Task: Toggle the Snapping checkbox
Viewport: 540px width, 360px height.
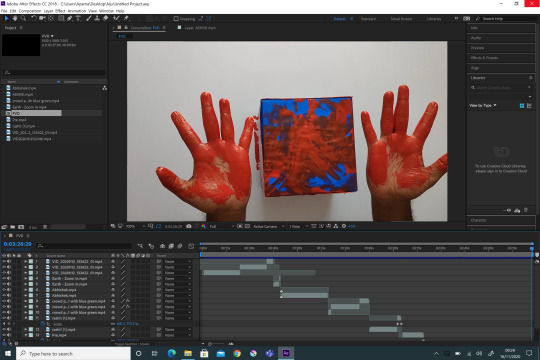Action: point(176,19)
